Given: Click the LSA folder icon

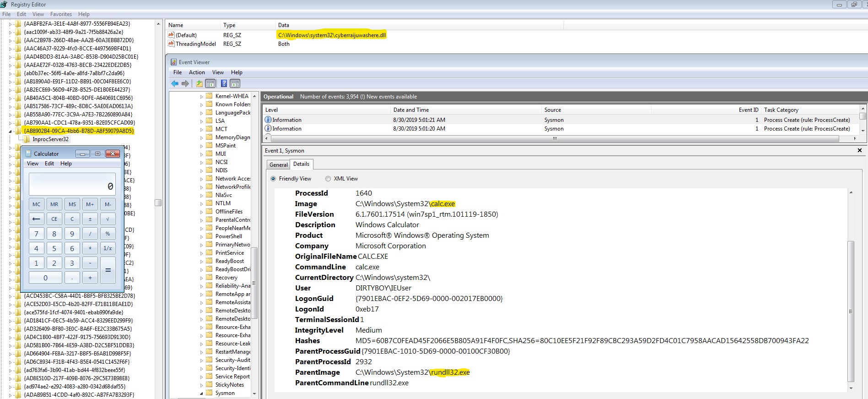Looking at the screenshot, I should pos(209,120).
